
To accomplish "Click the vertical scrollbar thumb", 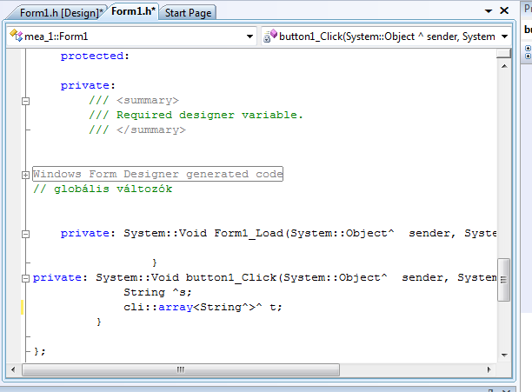I will (x=504, y=280).
